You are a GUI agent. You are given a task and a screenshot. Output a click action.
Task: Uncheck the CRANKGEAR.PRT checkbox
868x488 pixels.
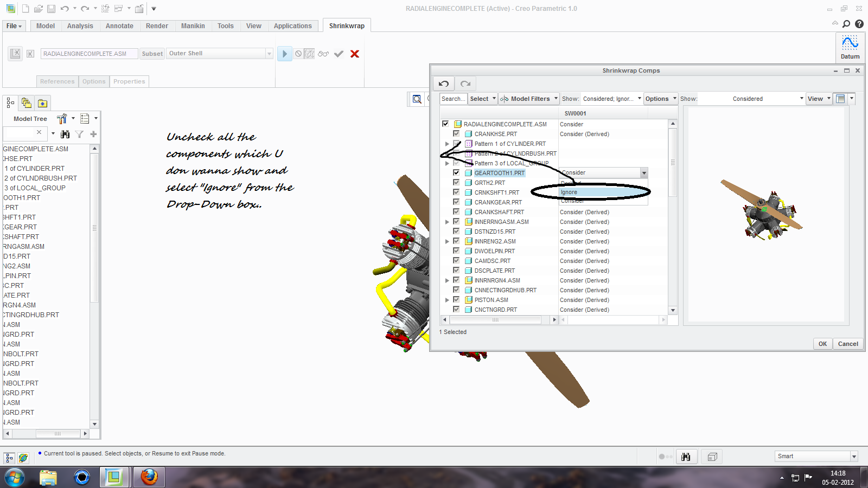click(x=456, y=202)
